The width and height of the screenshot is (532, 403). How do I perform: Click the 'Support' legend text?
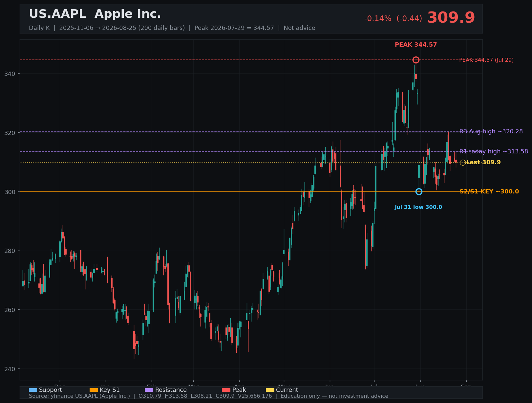(x=51, y=390)
